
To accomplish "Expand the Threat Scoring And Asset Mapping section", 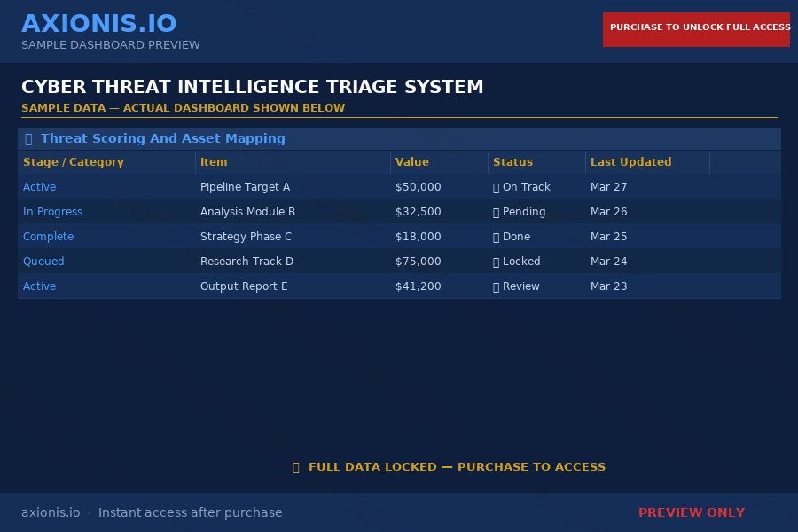I will point(163,138).
